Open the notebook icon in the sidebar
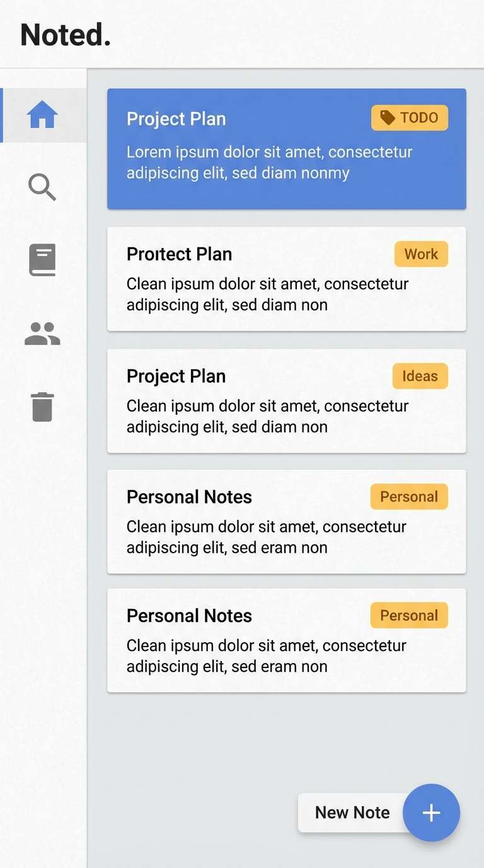The width and height of the screenshot is (484, 868). 42,259
